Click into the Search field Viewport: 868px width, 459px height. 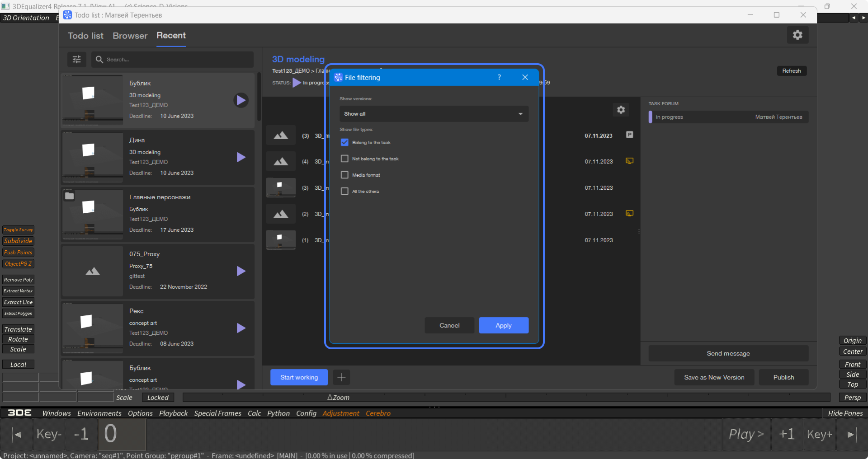coord(173,59)
